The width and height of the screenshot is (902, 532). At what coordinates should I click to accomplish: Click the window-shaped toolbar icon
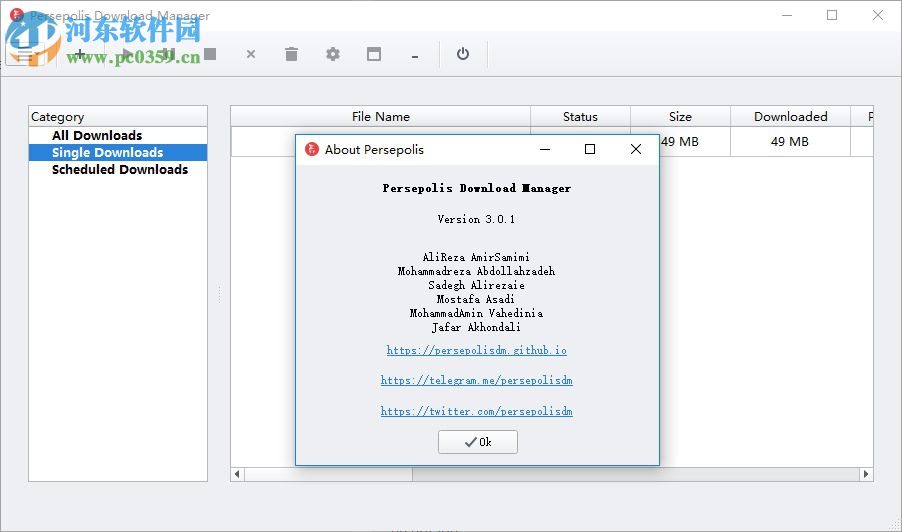[374, 54]
